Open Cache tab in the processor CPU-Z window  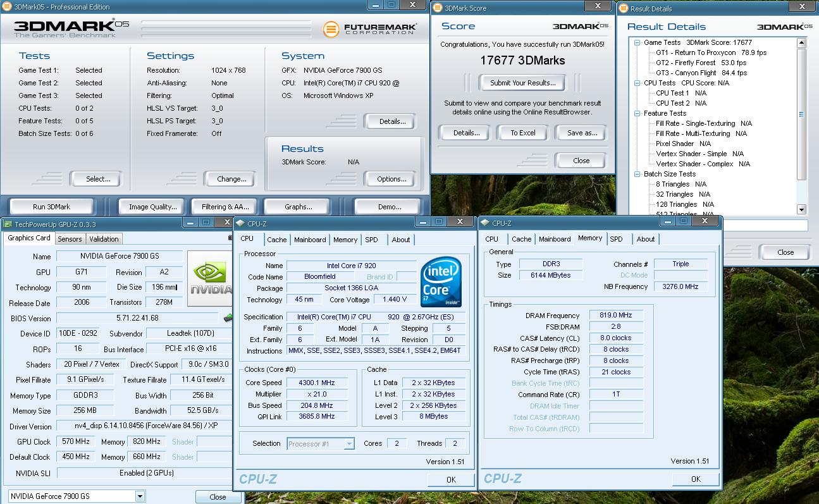tap(276, 240)
